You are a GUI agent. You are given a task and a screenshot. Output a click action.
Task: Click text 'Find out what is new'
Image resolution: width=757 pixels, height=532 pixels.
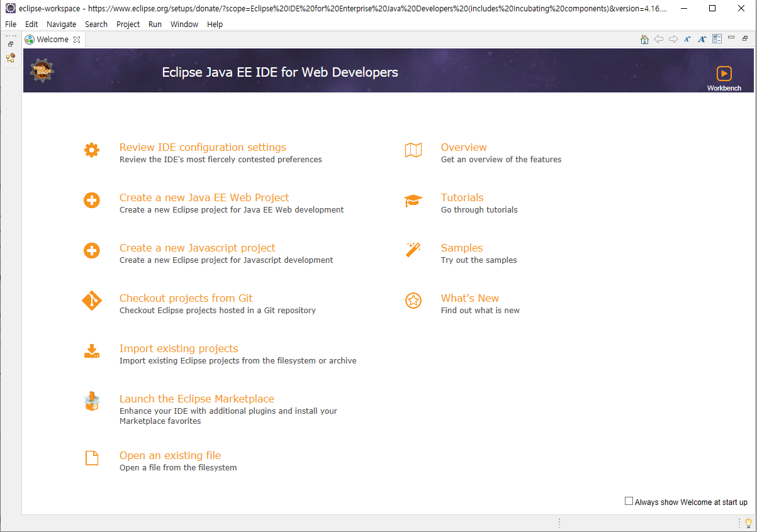tap(480, 311)
